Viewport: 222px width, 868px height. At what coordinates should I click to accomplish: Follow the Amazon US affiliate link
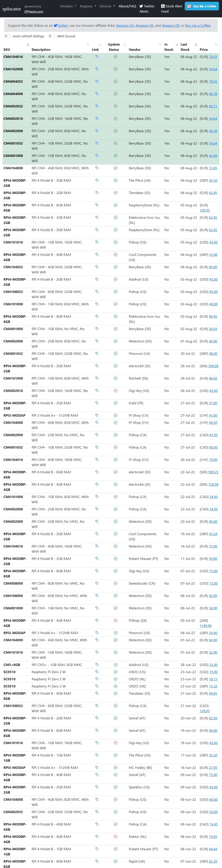(x=125, y=26)
